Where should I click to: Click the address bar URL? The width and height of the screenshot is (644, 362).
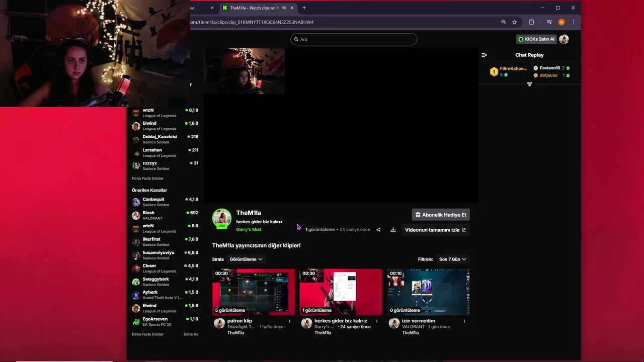pos(252,22)
